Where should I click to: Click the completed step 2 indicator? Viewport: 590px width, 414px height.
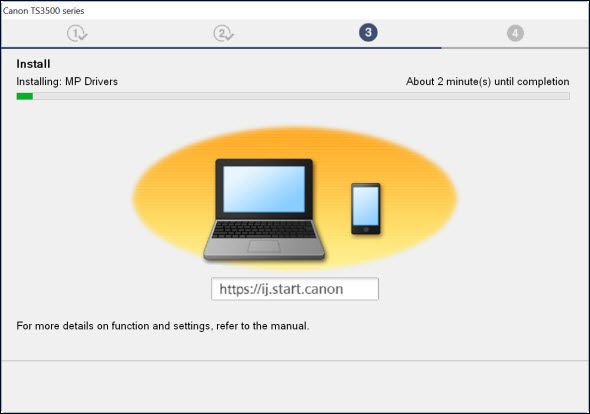(224, 33)
